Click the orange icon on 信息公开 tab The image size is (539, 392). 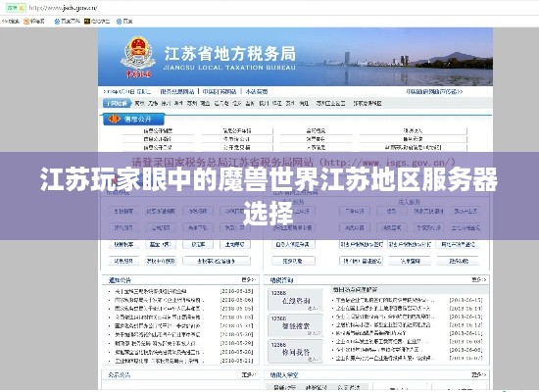(114, 119)
